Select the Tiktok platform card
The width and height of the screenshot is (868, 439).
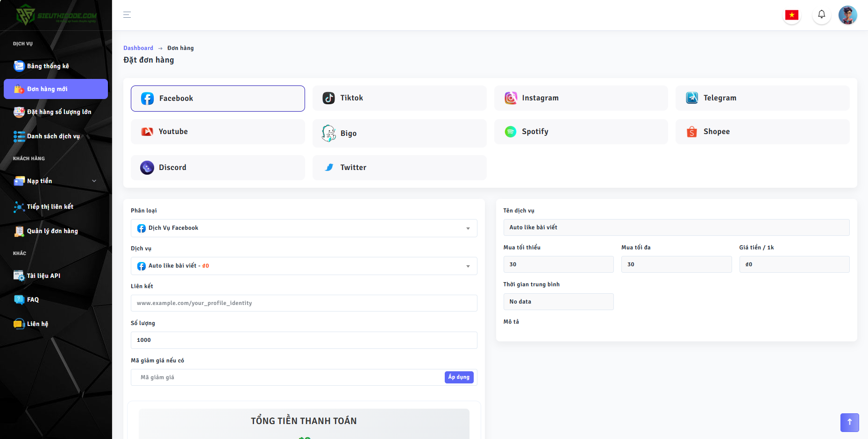point(399,98)
